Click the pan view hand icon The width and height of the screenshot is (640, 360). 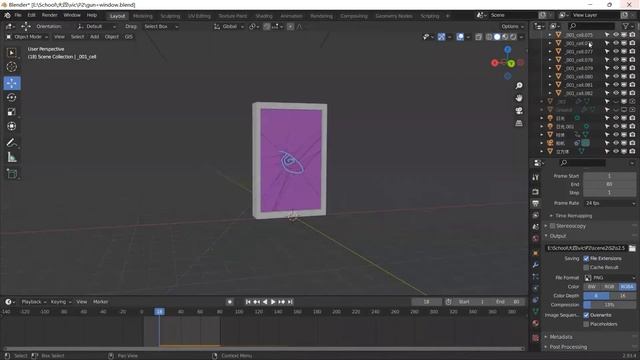point(519,98)
